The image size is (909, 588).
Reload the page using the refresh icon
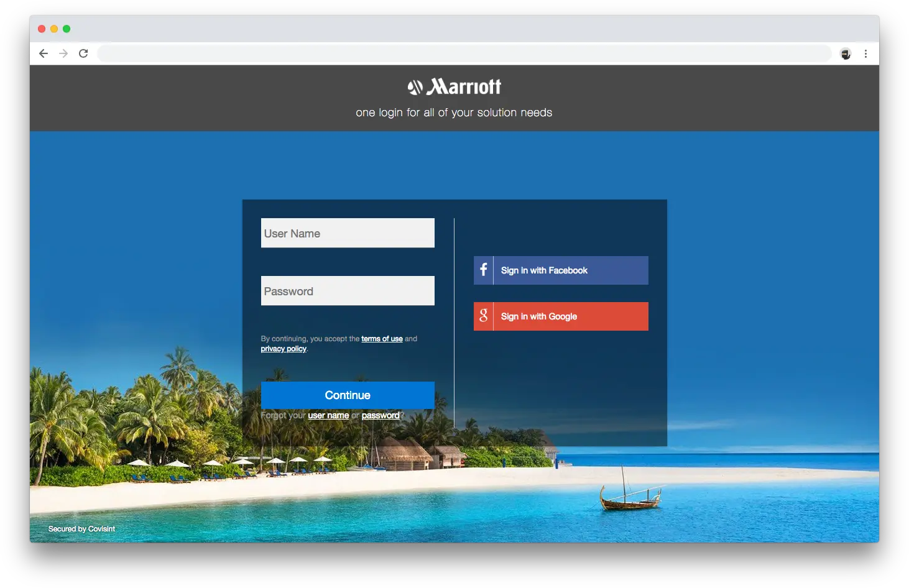click(83, 53)
